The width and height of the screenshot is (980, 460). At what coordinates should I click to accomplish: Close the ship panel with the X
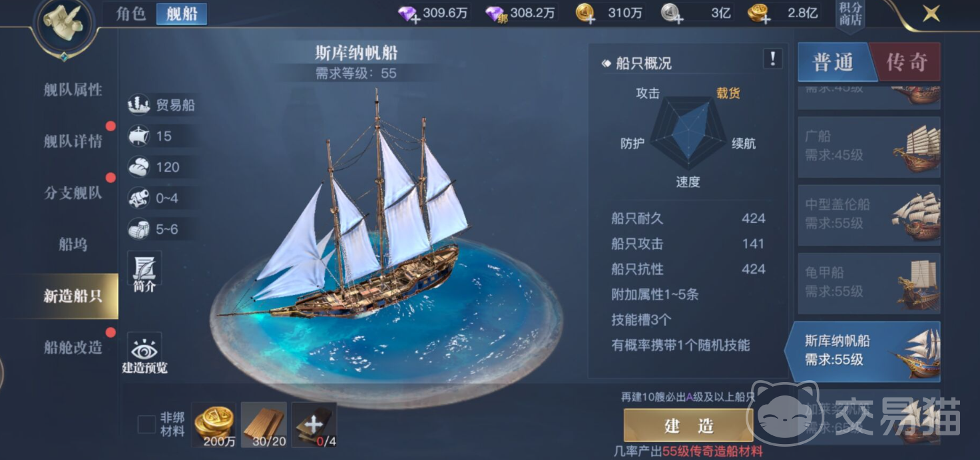click(x=931, y=13)
